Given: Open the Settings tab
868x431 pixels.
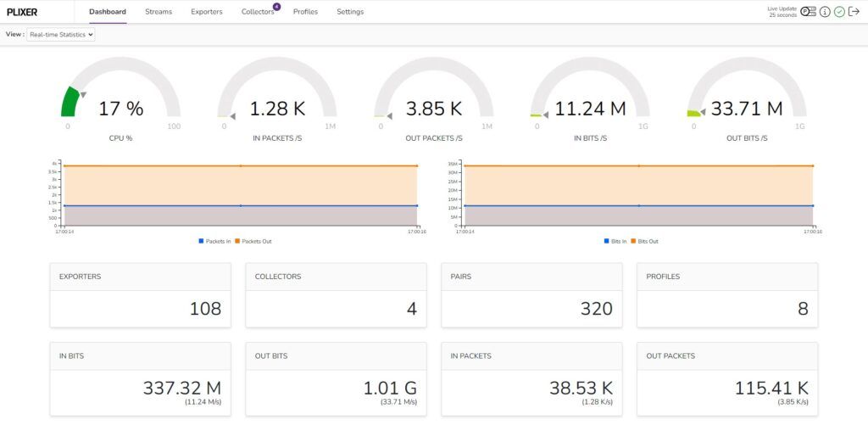Looking at the screenshot, I should pos(350,12).
